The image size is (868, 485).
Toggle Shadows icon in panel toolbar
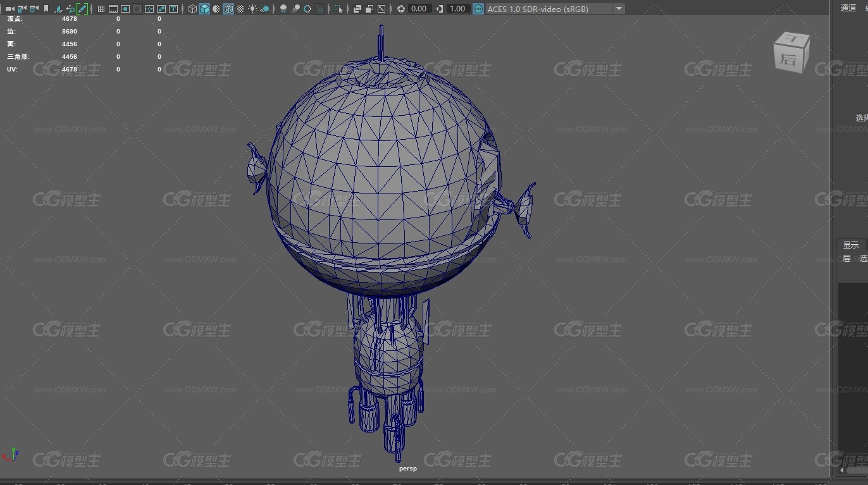click(x=265, y=9)
